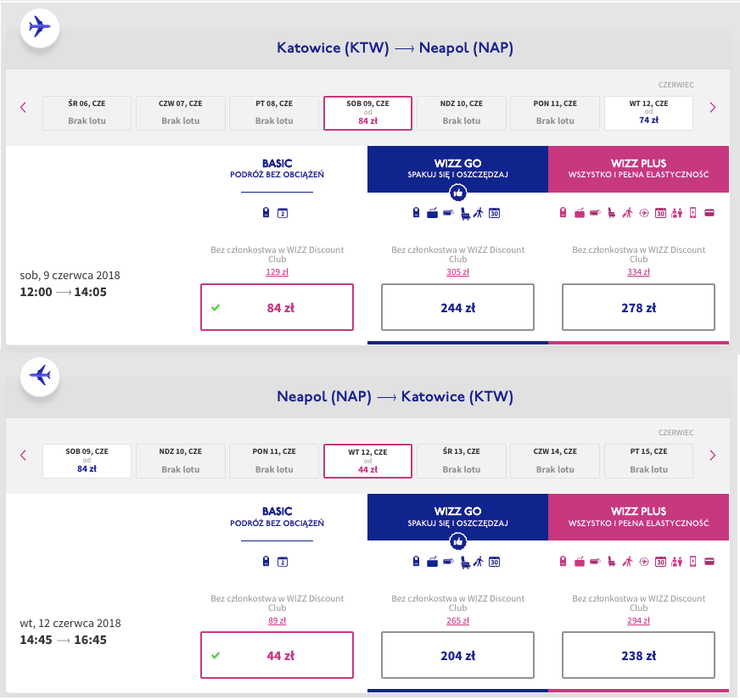
Task: Click the calendar '30' icon in return WIZZ GO
Action: (x=495, y=561)
